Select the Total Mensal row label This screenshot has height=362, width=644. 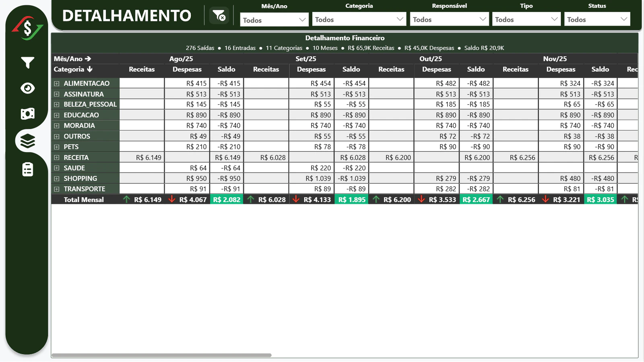pos(84,200)
